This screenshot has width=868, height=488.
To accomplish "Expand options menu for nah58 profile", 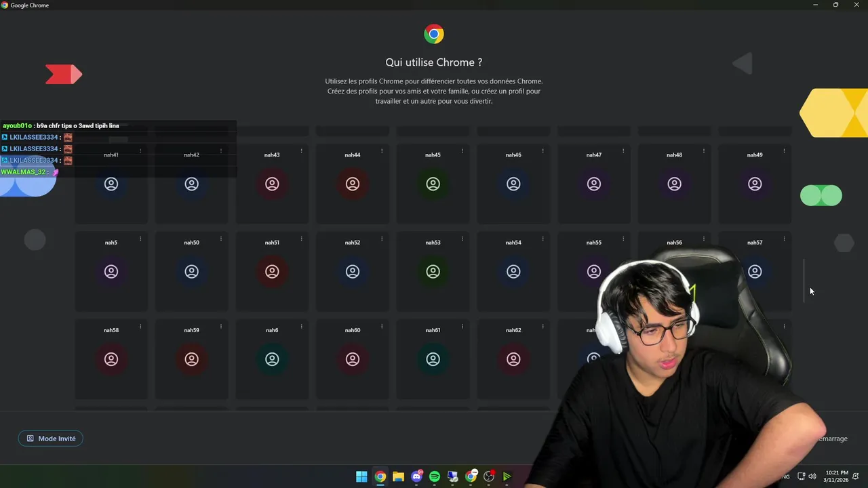I will click(x=140, y=327).
